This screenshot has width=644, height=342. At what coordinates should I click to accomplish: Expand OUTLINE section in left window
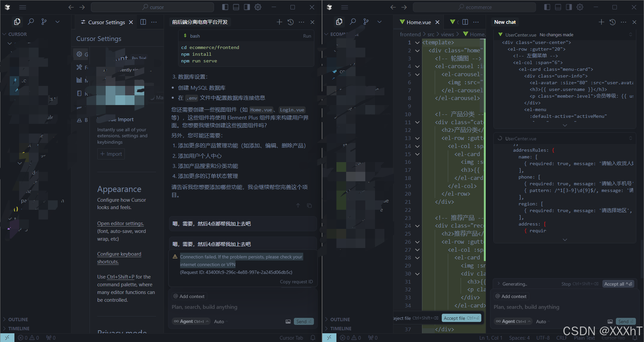[18, 320]
